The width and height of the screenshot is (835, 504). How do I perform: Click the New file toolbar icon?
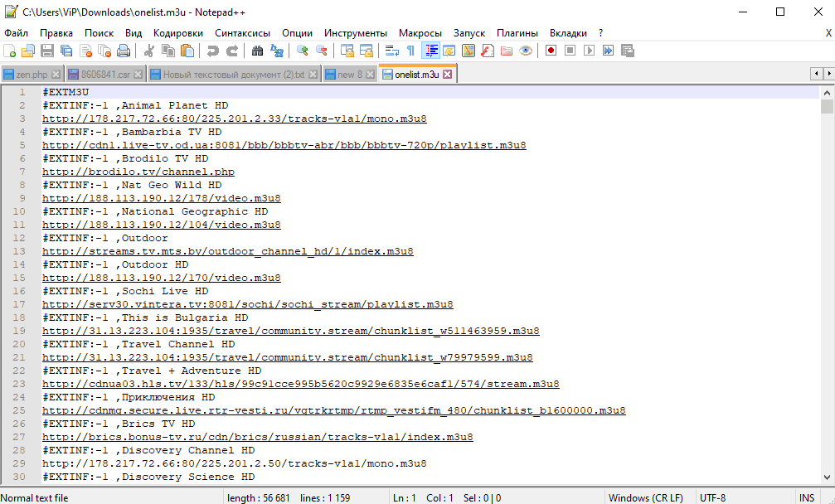(x=10, y=51)
